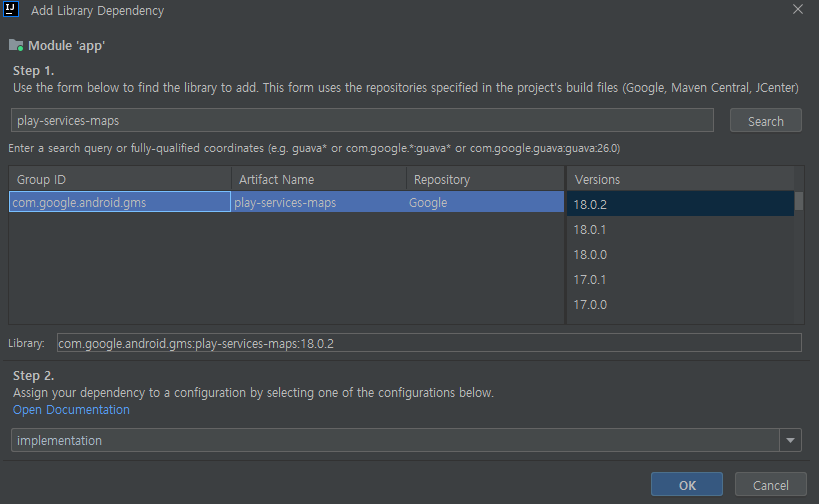Choose version 18.0.1

click(680, 229)
